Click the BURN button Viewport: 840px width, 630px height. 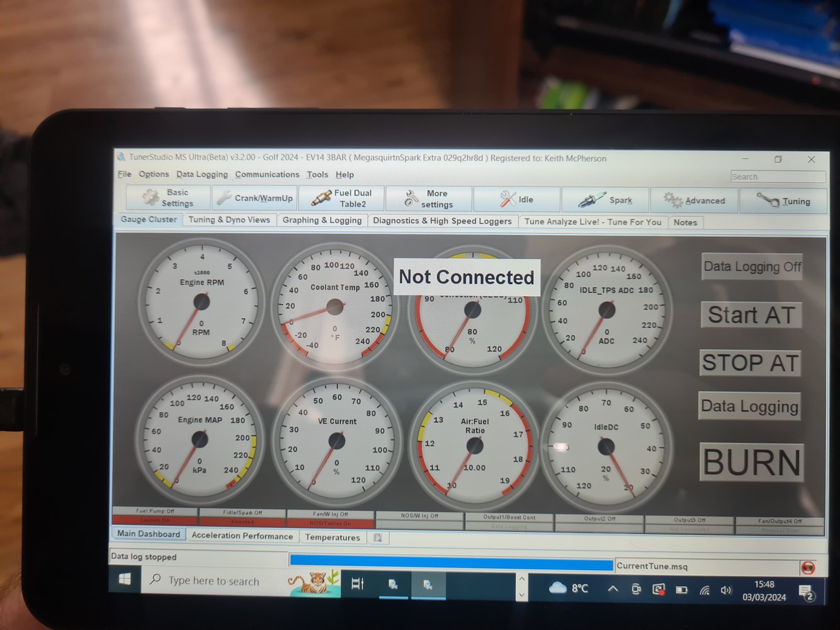click(752, 462)
